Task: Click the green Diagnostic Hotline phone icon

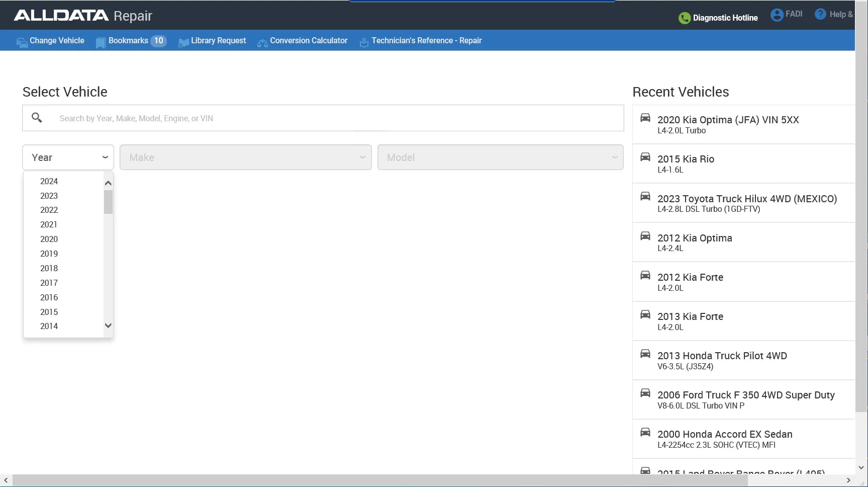Action: point(685,18)
